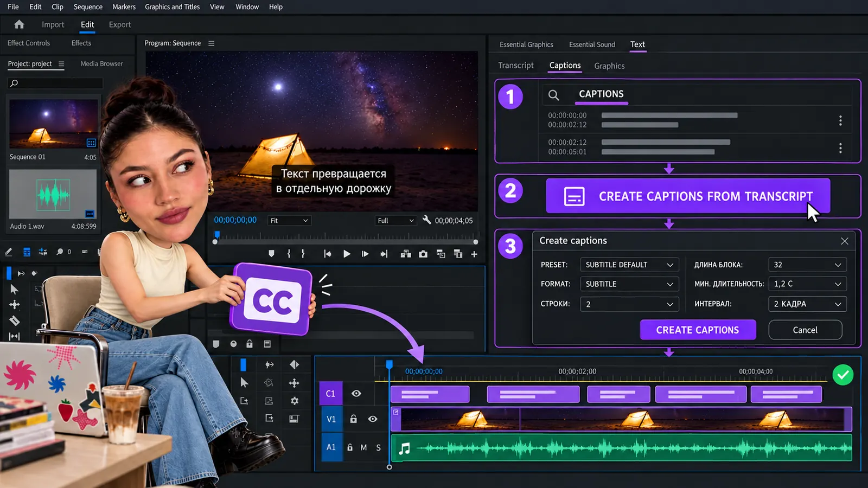Go to the Home screen icon
Viewport: 868px width, 488px height.
[x=19, y=24]
